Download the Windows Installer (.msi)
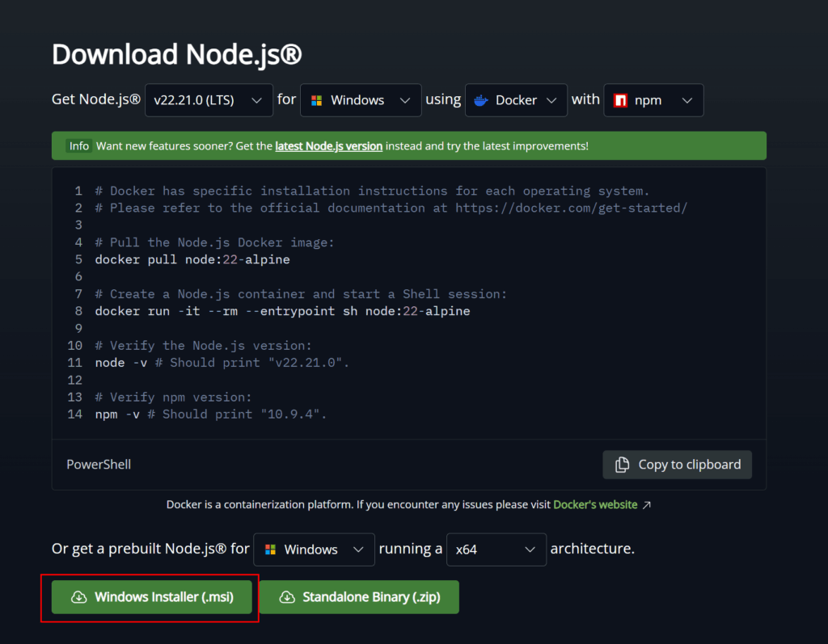The image size is (828, 644). coord(152,597)
